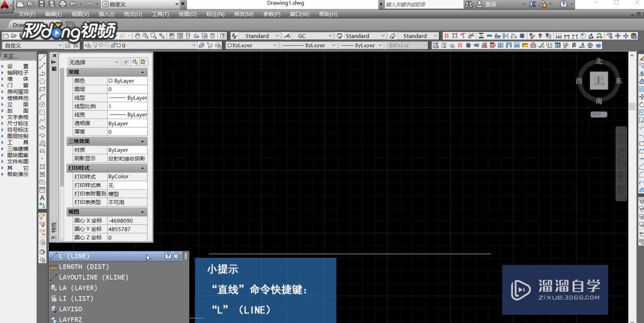Open the 插入(I) menu
Viewport: 644px width, 323px height.
point(106,14)
